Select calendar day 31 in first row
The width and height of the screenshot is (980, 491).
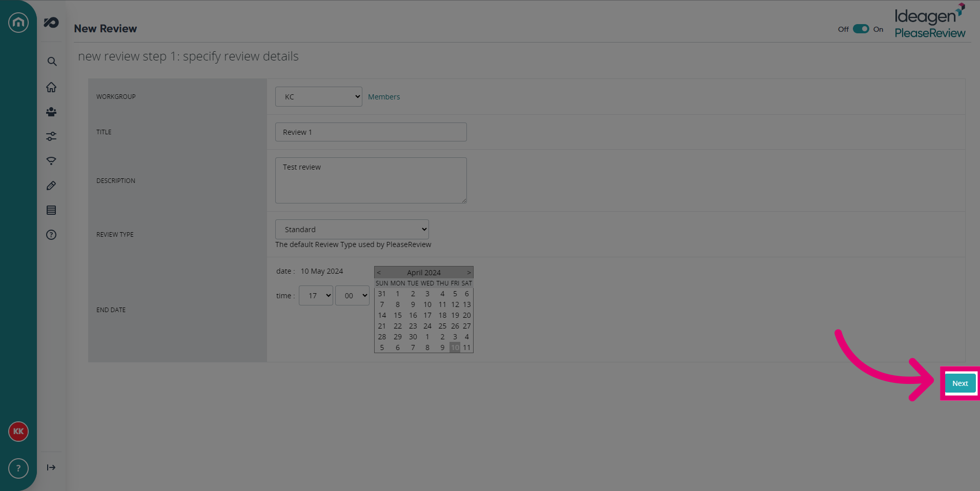[x=382, y=294]
